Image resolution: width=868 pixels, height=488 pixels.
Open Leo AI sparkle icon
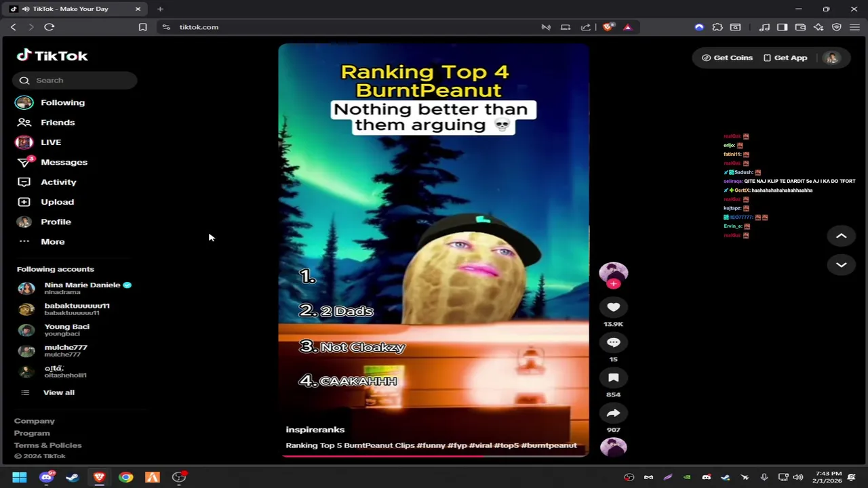818,27
